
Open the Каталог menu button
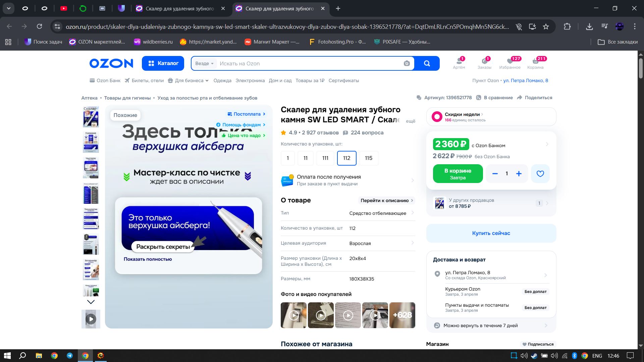163,63
